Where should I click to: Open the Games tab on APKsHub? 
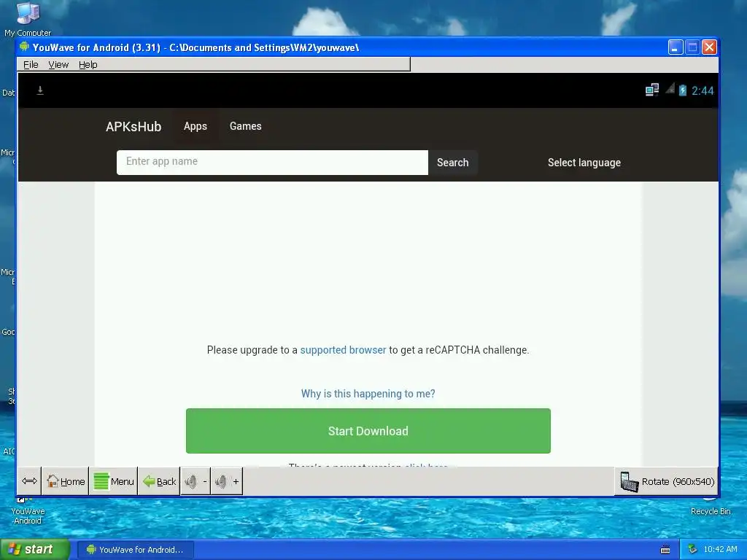[x=245, y=126]
